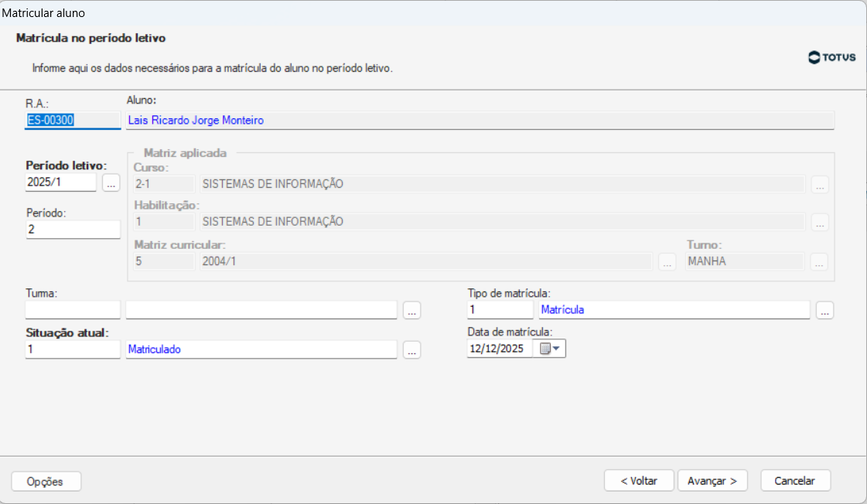Viewport: 867px width, 504px height.
Task: Open the Situação atual lookup button
Action: (412, 349)
